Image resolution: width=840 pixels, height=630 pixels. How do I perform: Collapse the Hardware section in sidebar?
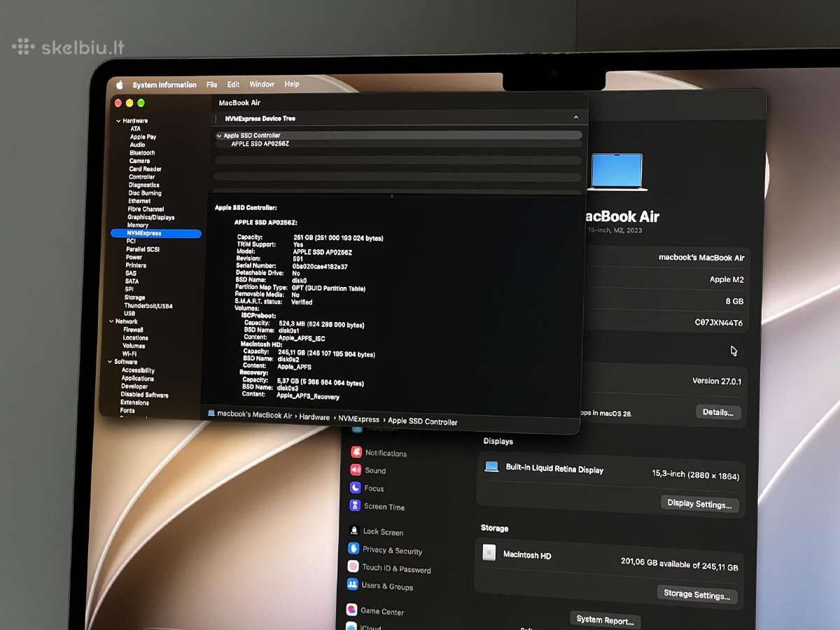pos(118,121)
